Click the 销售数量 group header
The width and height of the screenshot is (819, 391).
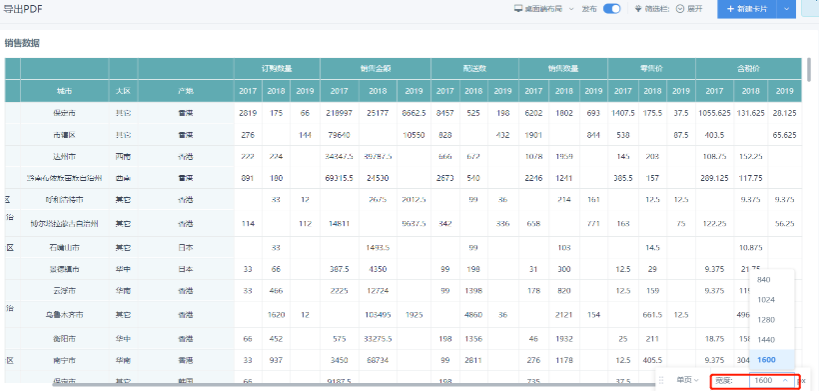563,68
